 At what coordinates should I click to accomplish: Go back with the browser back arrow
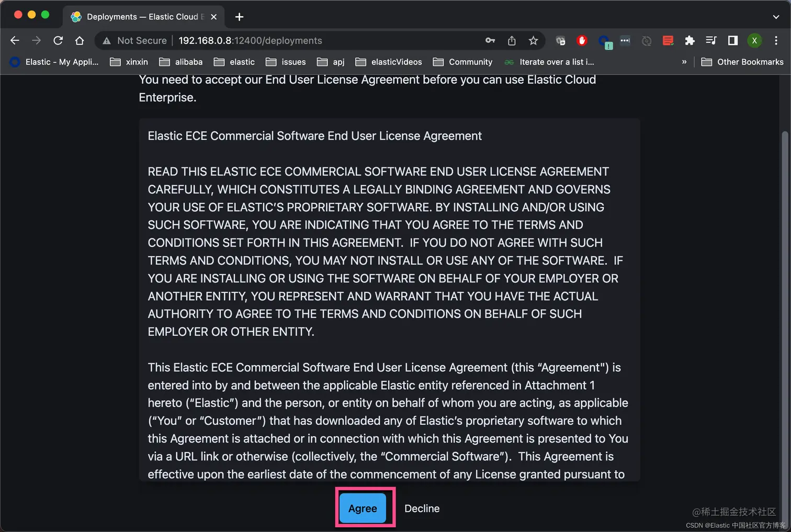tap(15, 40)
